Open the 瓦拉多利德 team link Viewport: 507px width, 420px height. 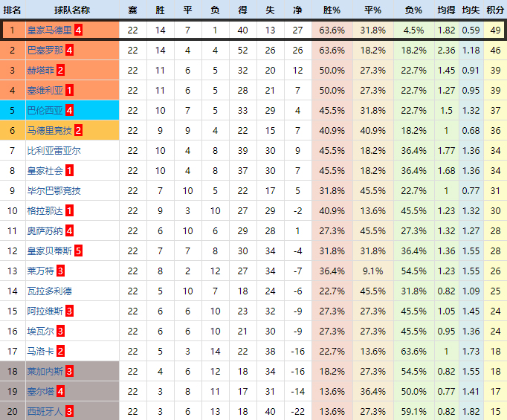tap(50, 291)
